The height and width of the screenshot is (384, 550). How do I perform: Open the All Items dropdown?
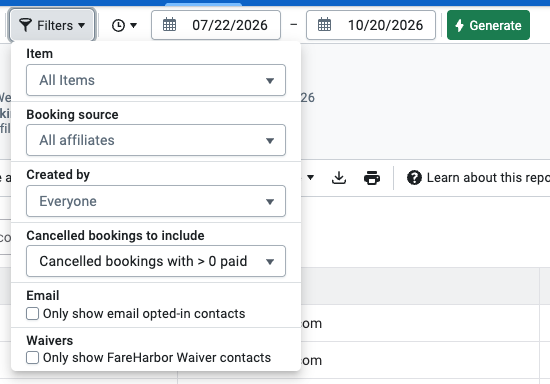156,80
